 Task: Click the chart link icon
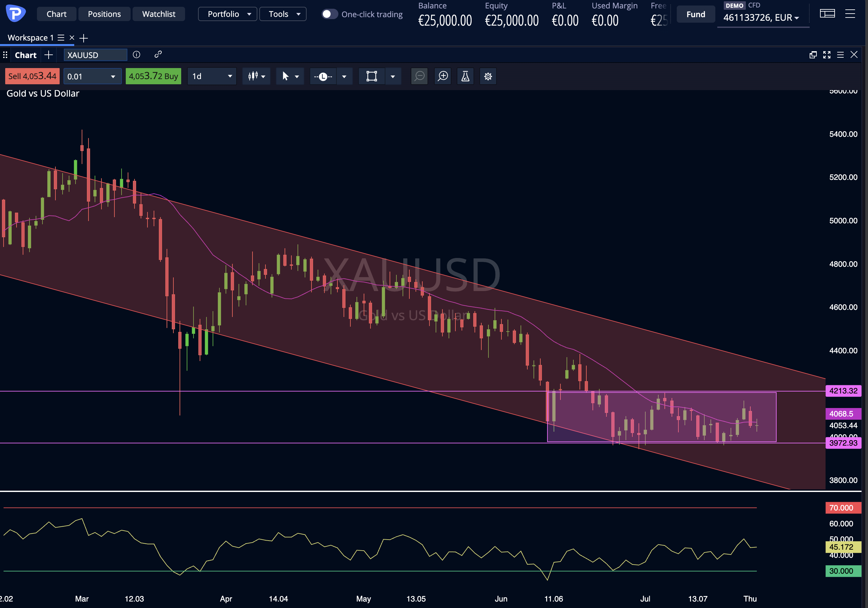(x=158, y=55)
